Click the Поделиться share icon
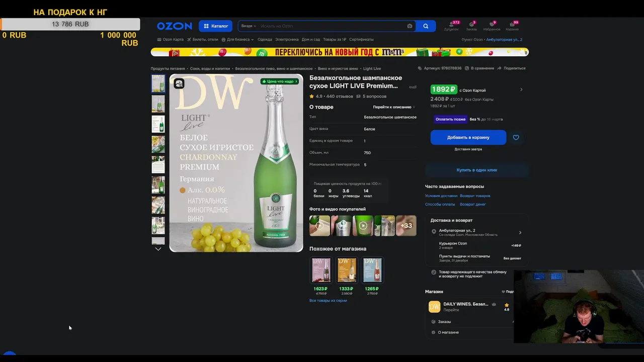Image resolution: width=644 pixels, height=362 pixels. point(500,68)
